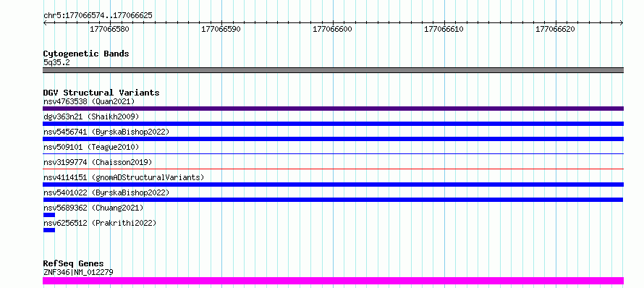Select the purple nsv4763538 variant bar

(x=333, y=109)
